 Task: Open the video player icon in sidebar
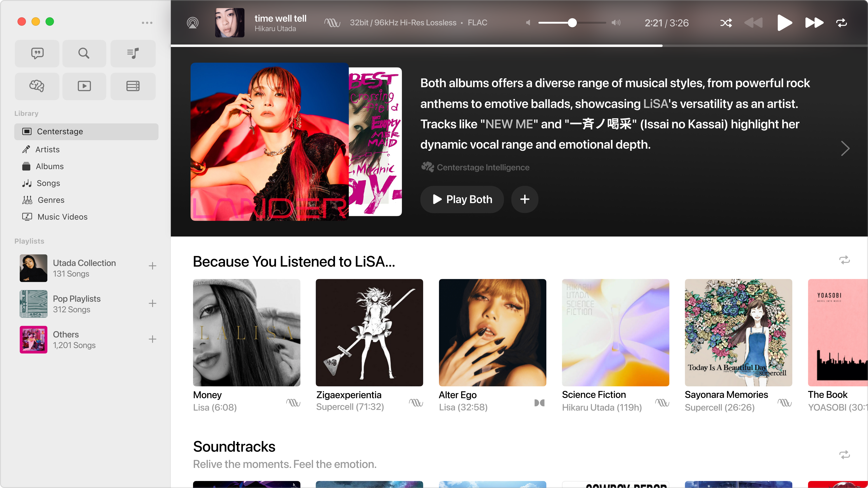pyautogui.click(x=84, y=86)
